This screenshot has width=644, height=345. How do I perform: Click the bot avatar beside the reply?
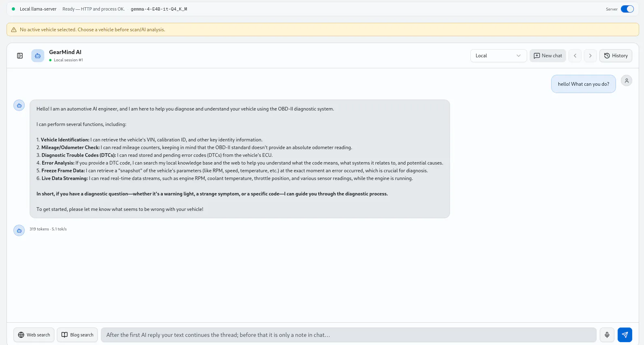pyautogui.click(x=19, y=106)
